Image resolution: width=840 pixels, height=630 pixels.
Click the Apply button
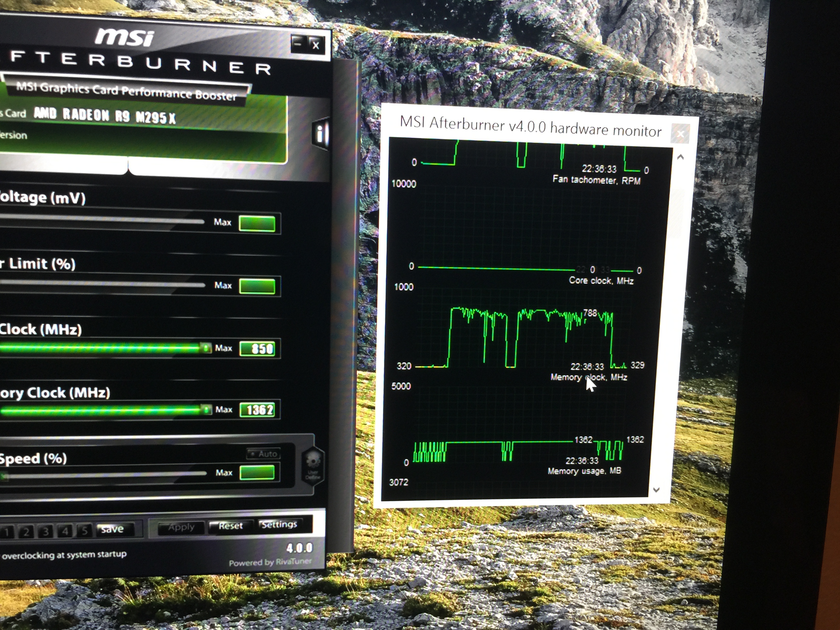point(181,527)
